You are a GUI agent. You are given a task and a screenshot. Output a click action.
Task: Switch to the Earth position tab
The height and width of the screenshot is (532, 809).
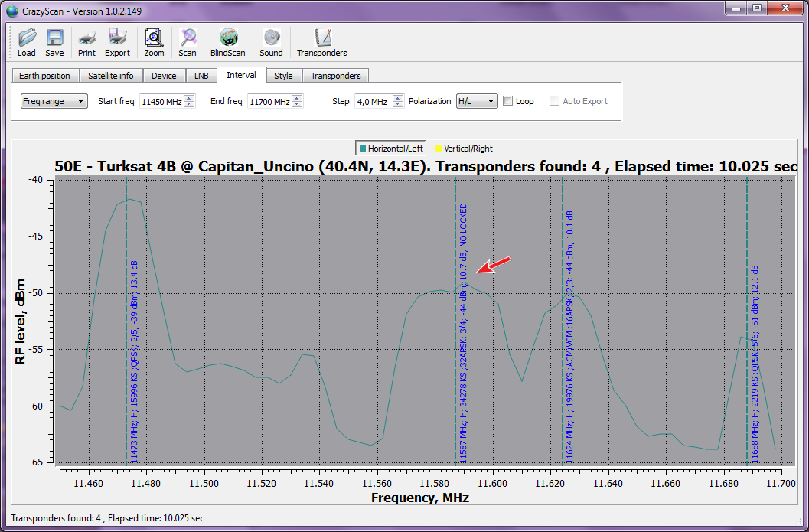pyautogui.click(x=44, y=76)
